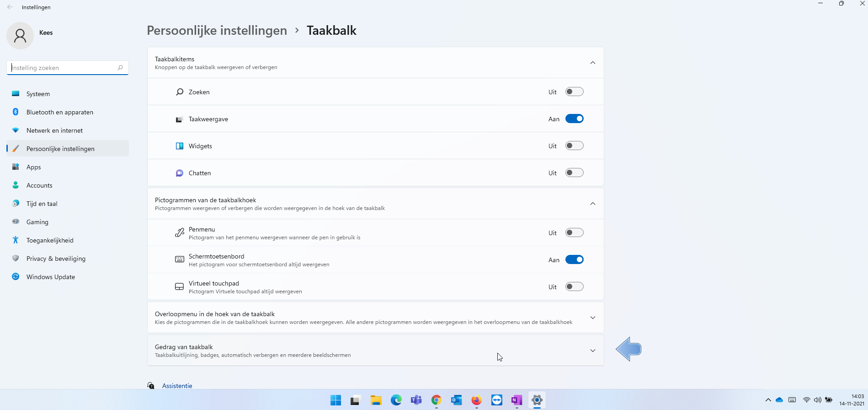Open File Explorer from taskbar
Screen dimensions: 868x410
coord(376,400)
